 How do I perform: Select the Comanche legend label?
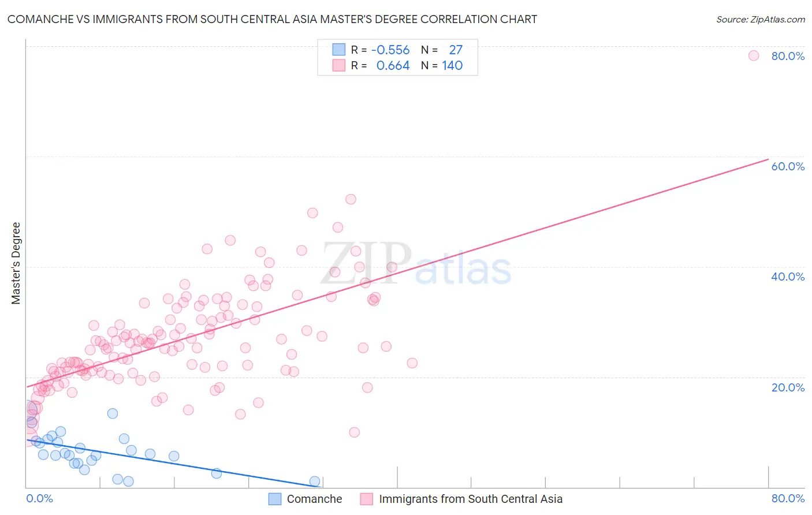point(314,499)
